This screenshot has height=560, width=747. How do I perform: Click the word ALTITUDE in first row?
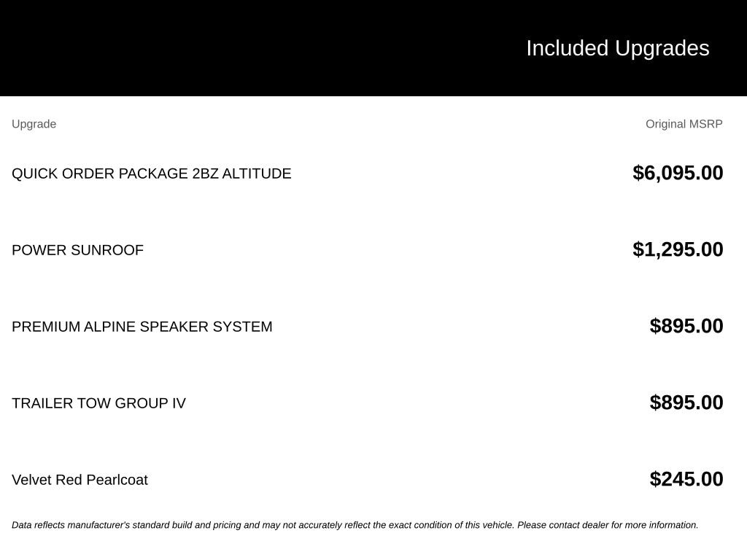tap(256, 174)
